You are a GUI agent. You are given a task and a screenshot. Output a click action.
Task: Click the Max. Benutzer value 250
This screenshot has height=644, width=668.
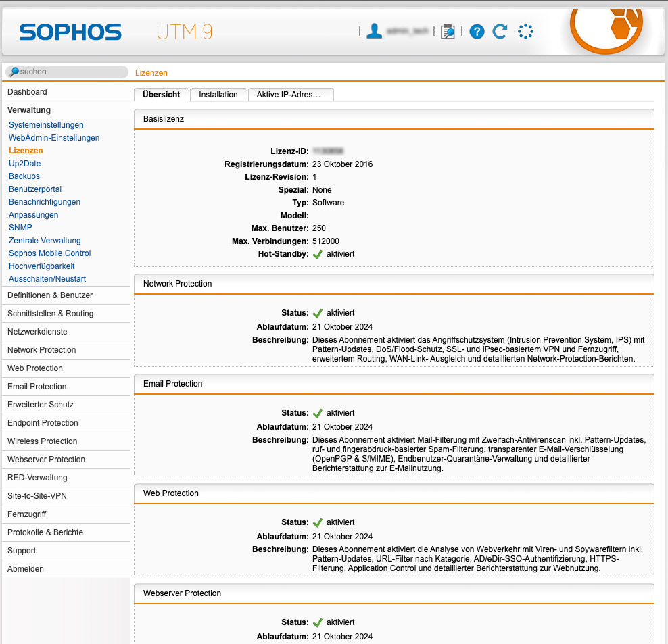[x=318, y=228]
